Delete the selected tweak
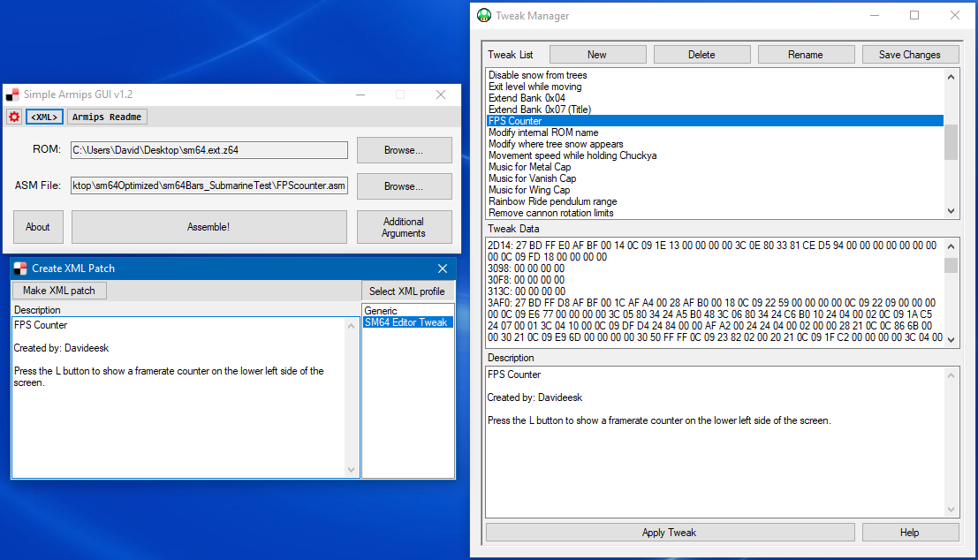The width and height of the screenshot is (978, 560). pos(701,55)
